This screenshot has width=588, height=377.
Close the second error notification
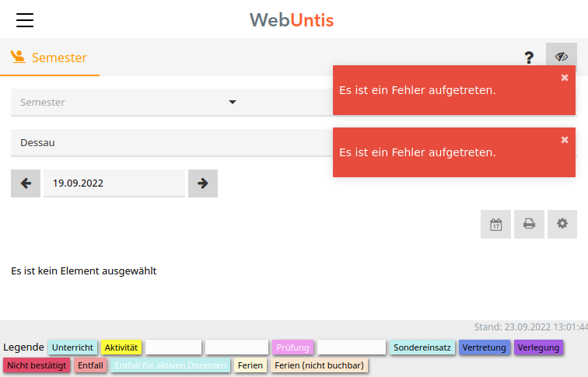pyautogui.click(x=565, y=140)
